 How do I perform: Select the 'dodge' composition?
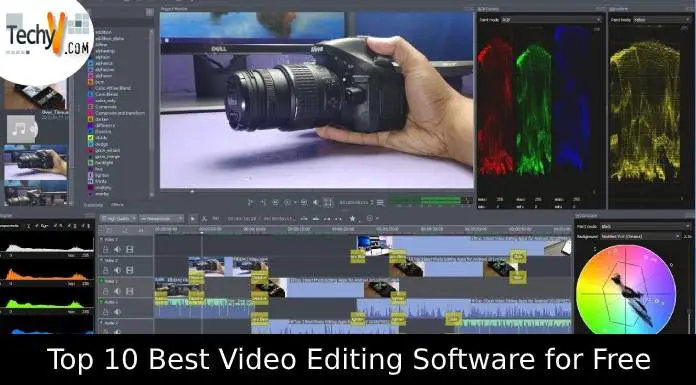(101, 144)
